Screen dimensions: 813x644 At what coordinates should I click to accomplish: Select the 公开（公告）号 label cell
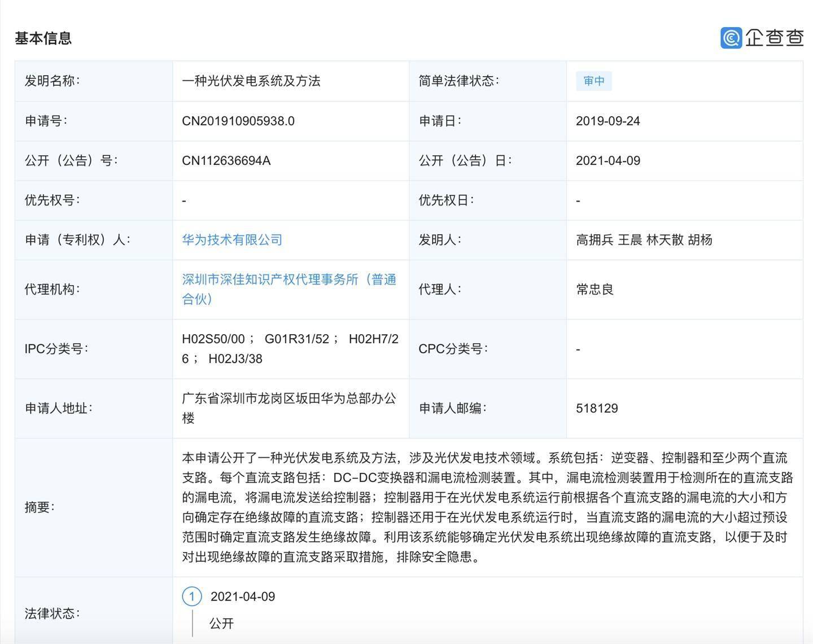(94, 161)
